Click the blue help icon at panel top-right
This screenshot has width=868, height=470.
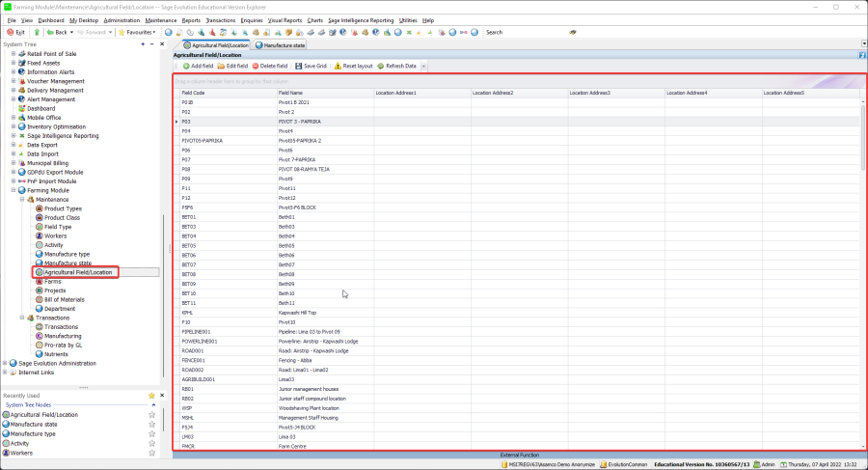point(861,55)
